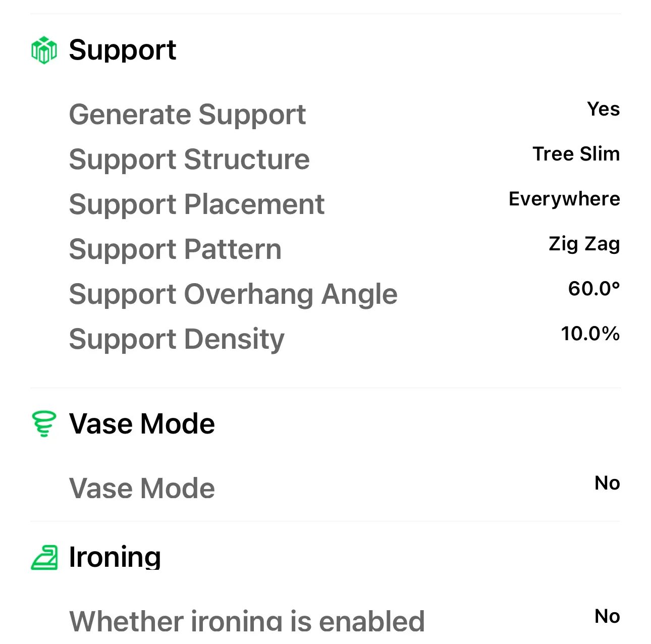Open the Support section heading
The image size is (651, 644).
point(123,50)
